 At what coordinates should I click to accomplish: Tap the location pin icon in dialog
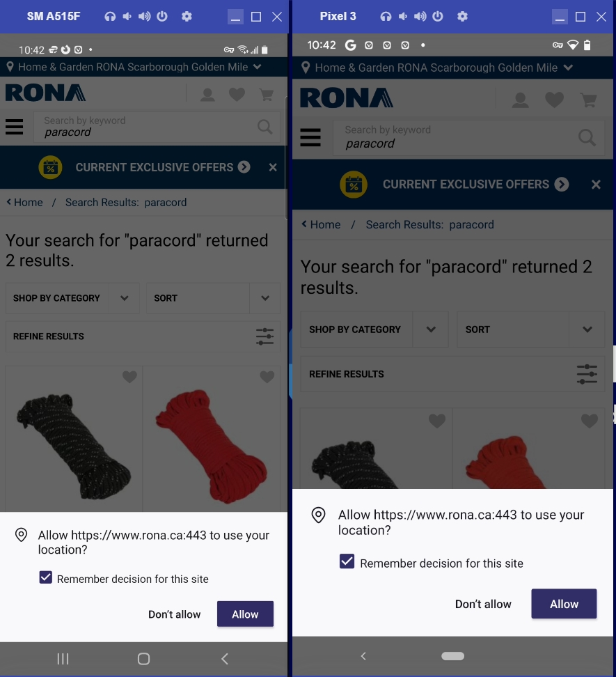click(22, 536)
